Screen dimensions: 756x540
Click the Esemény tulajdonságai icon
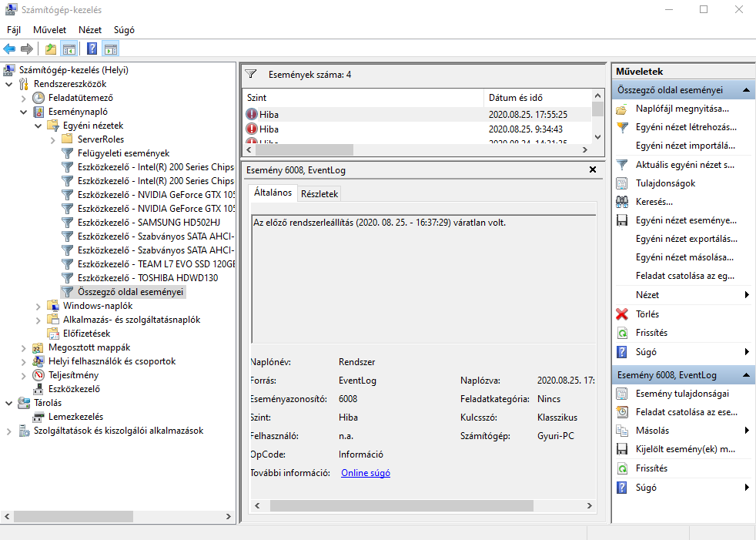click(x=622, y=394)
